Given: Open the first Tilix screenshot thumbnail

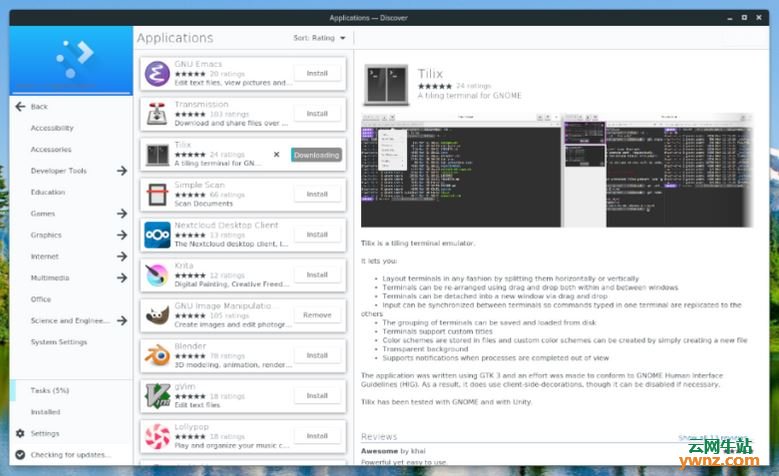Looking at the screenshot, I should coord(461,170).
